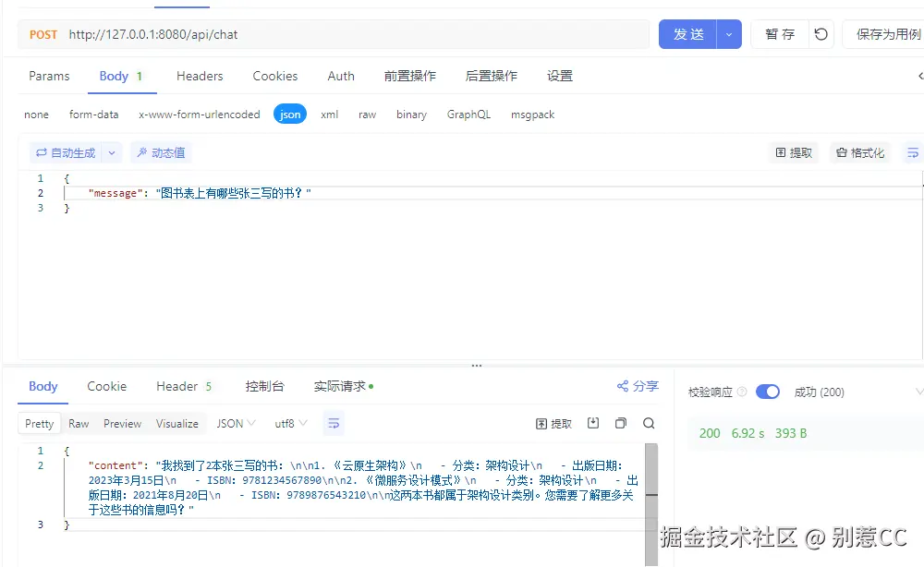
Task: Open the response Cookie tab
Action: (106, 386)
